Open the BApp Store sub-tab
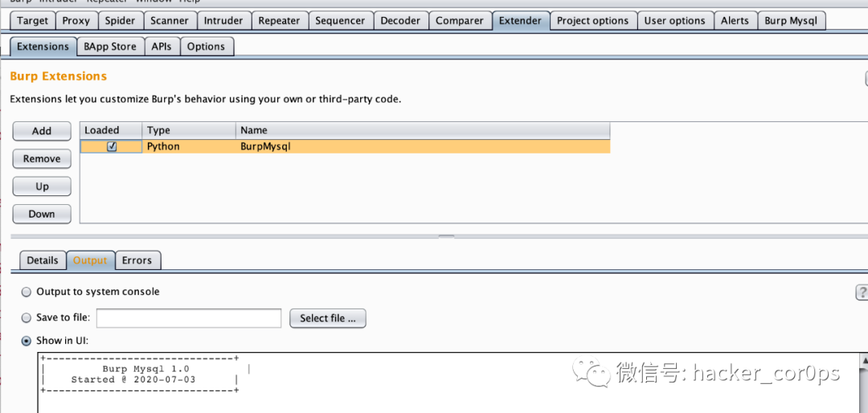Image resolution: width=868 pixels, height=413 pixels. (110, 47)
